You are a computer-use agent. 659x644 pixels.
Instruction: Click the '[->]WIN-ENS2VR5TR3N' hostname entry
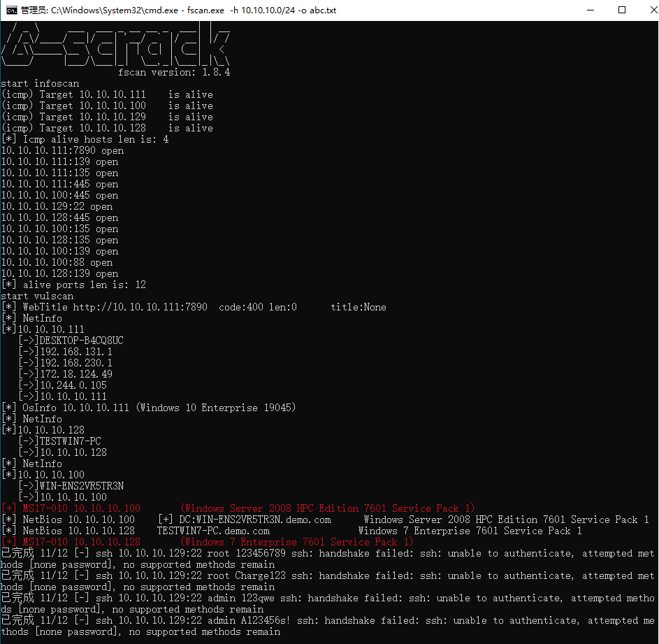(x=71, y=486)
